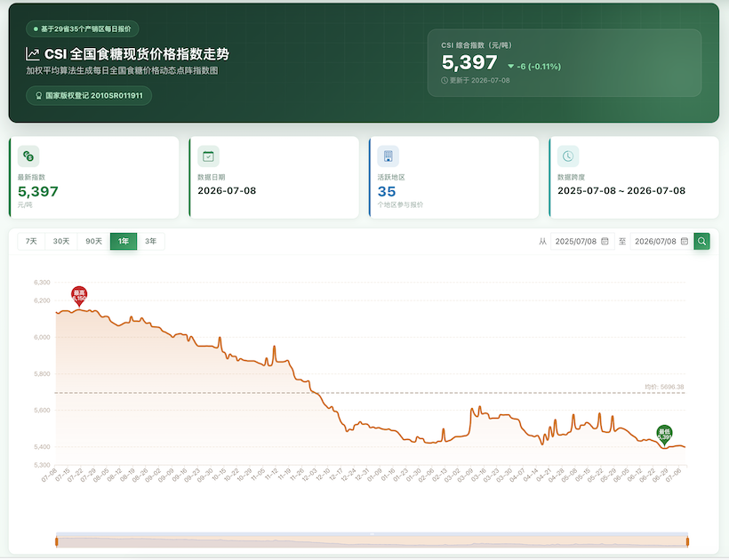Click the span 2025-07-08 ~ 2026-07-08 text
Screen dimensions: 729x560
pos(621,190)
